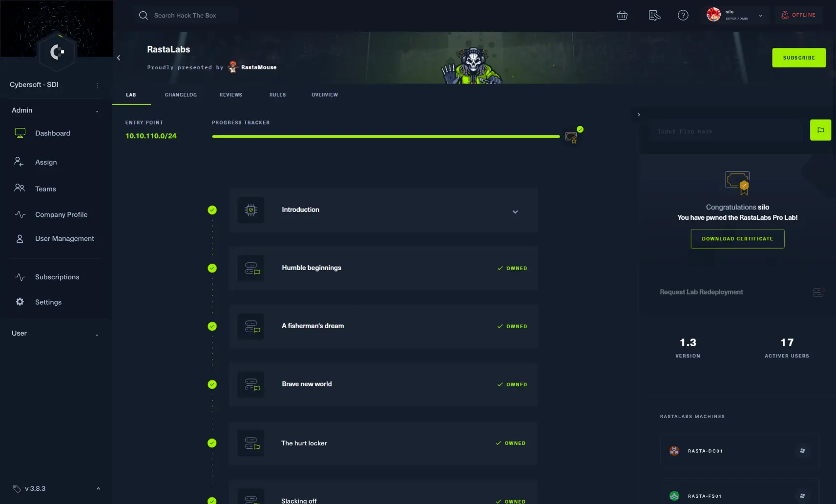
Task: Switch to the CHANGELOG tab
Action: 181,95
